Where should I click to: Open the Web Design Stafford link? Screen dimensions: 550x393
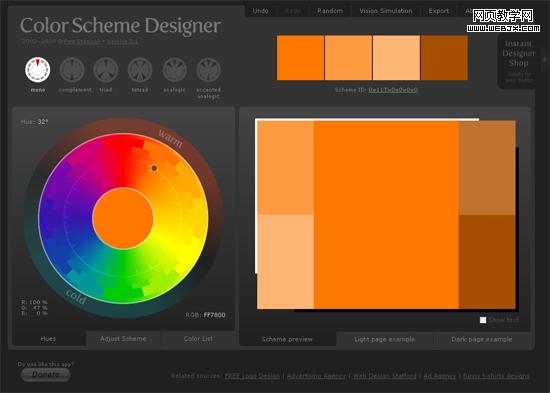(384, 376)
